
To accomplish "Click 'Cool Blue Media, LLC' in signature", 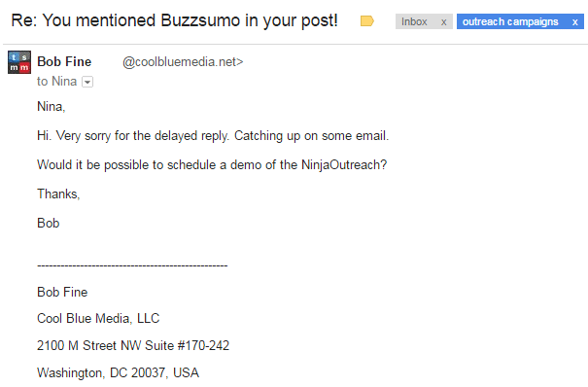I will click(x=98, y=318).
